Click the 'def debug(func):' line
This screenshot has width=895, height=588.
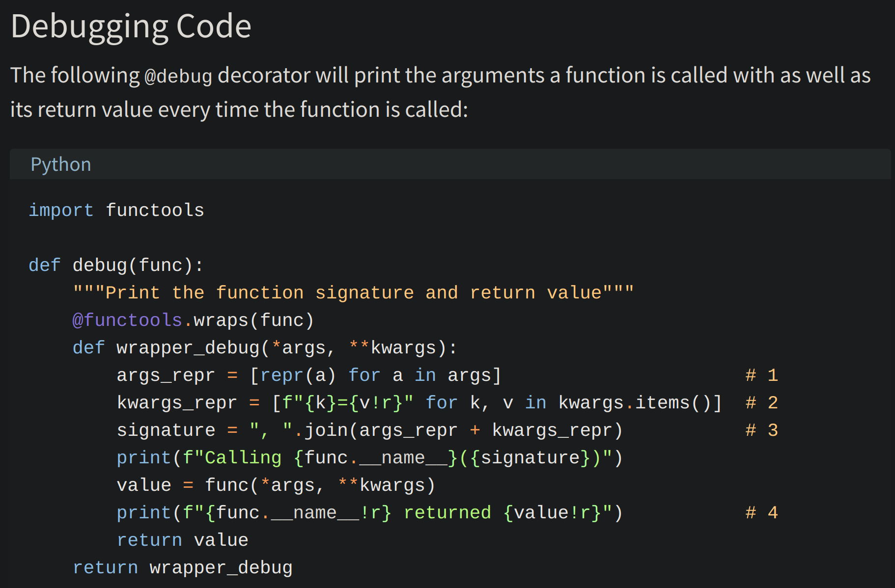coord(116,265)
